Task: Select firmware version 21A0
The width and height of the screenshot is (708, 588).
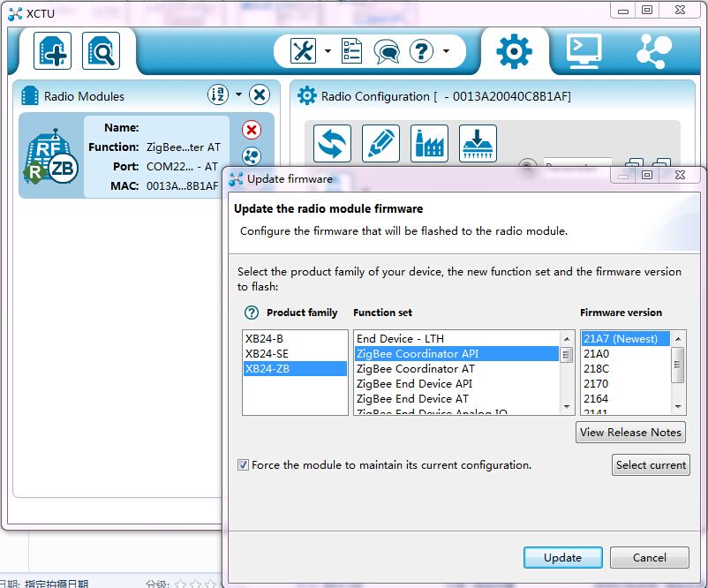Action: (625, 354)
